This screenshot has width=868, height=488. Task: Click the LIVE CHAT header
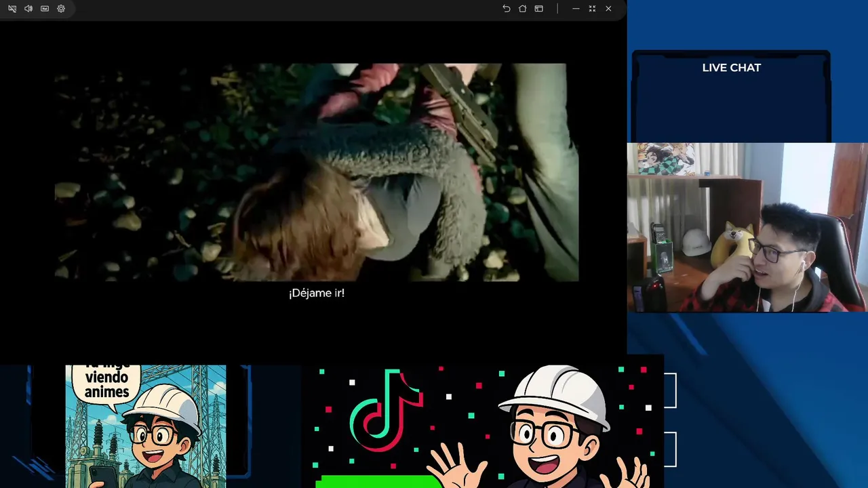[x=731, y=68]
